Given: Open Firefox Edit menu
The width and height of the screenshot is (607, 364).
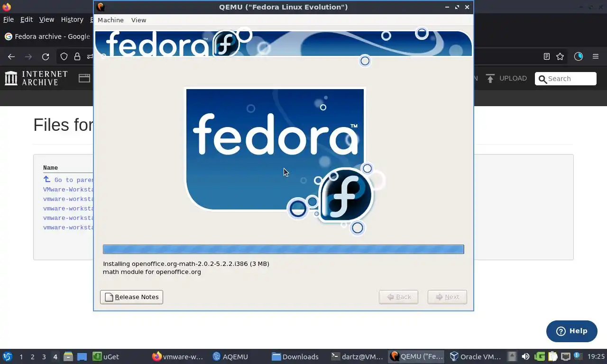Looking at the screenshot, I should click(x=27, y=19).
